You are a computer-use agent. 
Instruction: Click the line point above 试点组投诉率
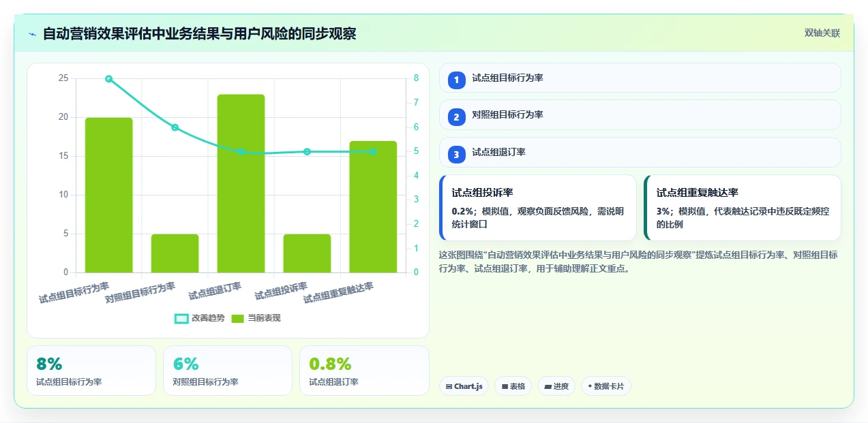308,152
